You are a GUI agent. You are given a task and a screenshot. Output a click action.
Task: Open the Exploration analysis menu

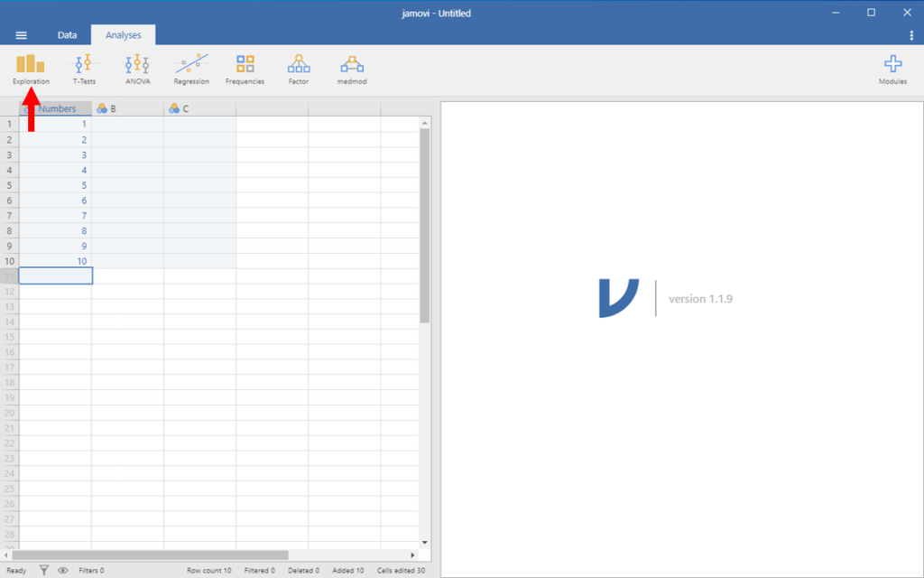(30, 68)
